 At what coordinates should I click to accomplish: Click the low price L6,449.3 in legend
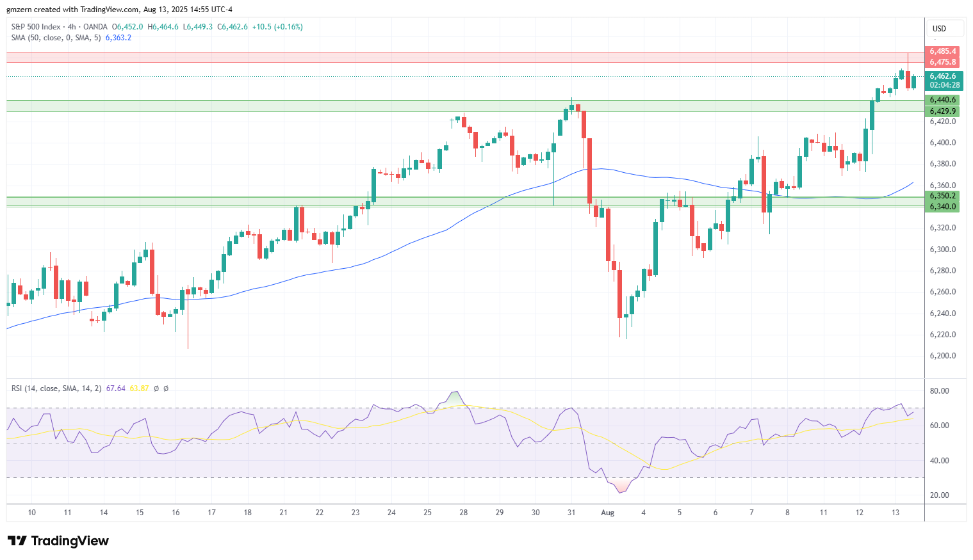click(x=198, y=27)
